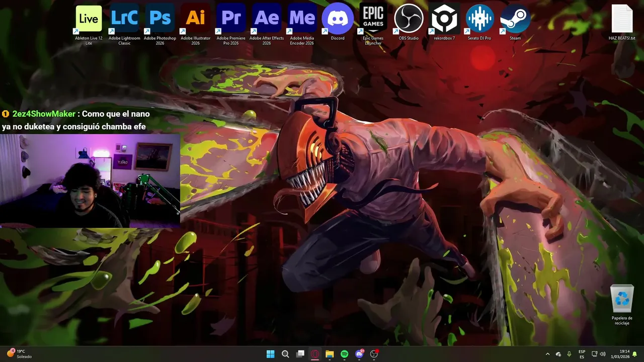Open the ESP ES language switcher
Screen dimensions: 644x362
click(582, 354)
